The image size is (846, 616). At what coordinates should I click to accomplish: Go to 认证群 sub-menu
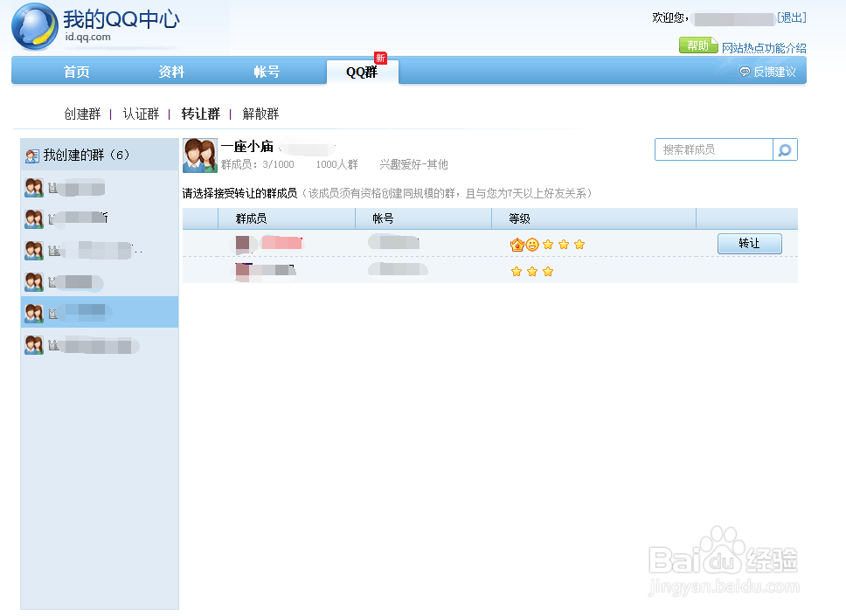(x=141, y=114)
